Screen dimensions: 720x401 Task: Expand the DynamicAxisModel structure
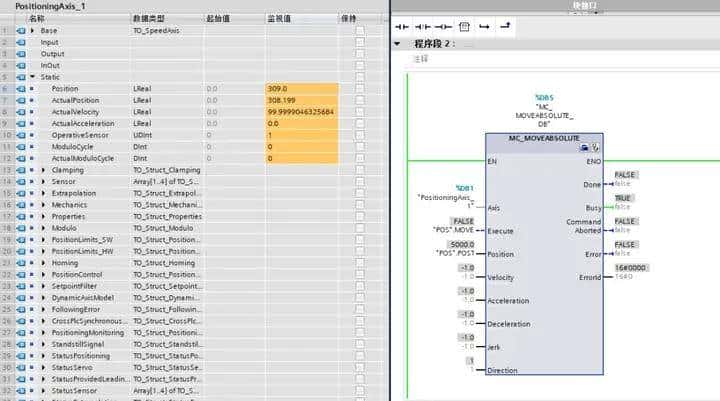43,298
